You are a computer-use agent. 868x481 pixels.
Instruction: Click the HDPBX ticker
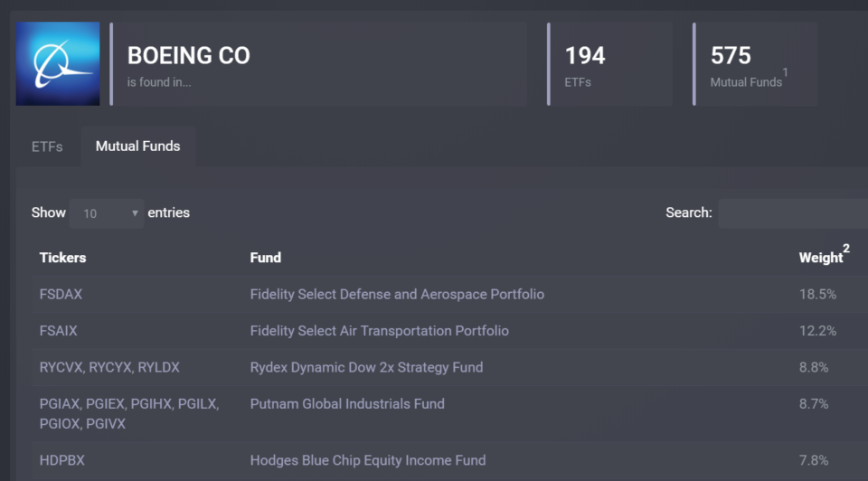click(x=62, y=460)
